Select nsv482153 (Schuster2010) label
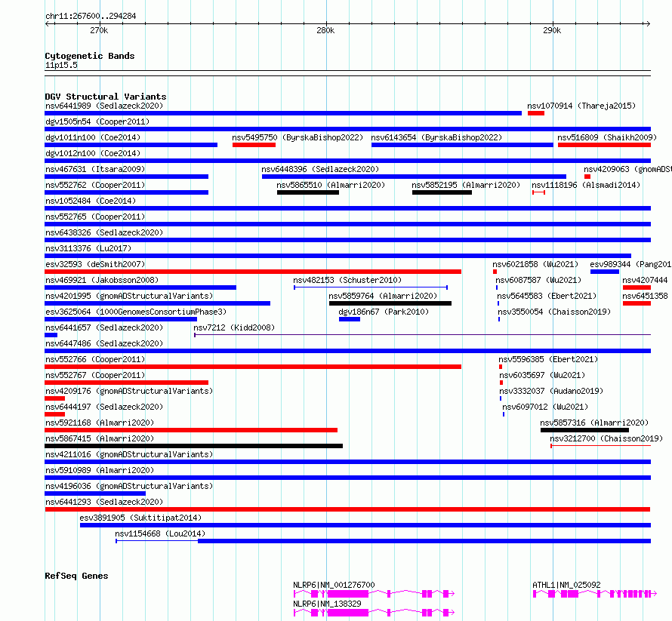 coord(347,280)
